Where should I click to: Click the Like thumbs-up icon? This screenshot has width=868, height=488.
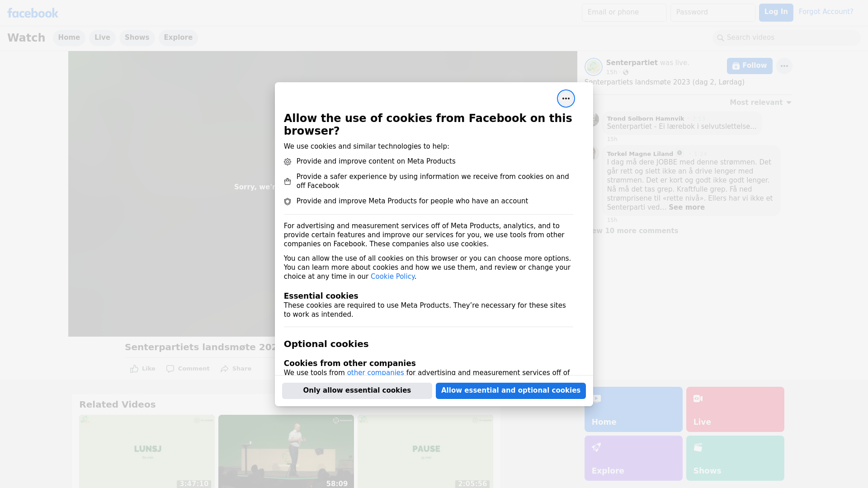coord(134,369)
